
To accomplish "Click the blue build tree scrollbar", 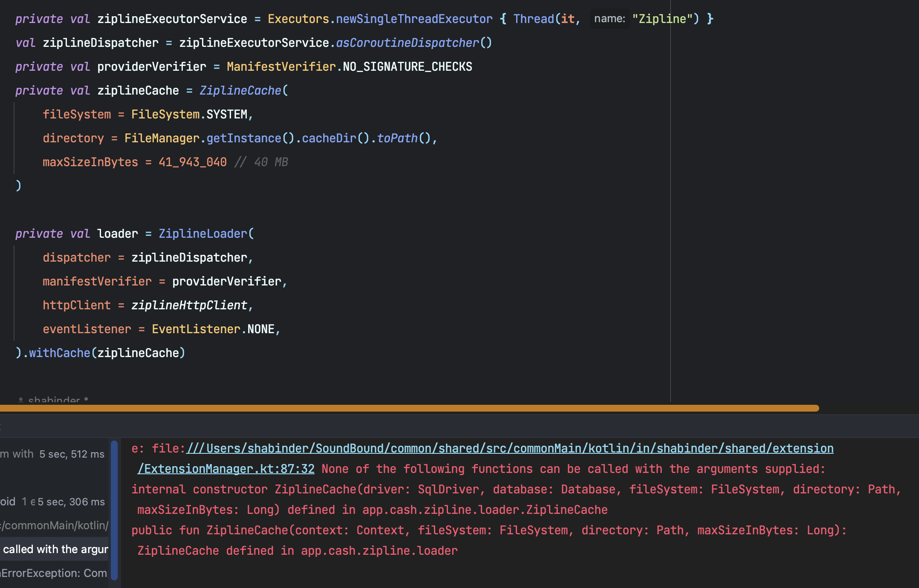I will point(114,510).
